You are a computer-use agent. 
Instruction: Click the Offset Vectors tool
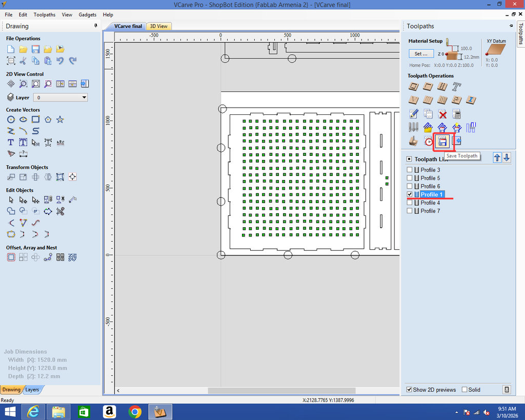[x=11, y=257]
